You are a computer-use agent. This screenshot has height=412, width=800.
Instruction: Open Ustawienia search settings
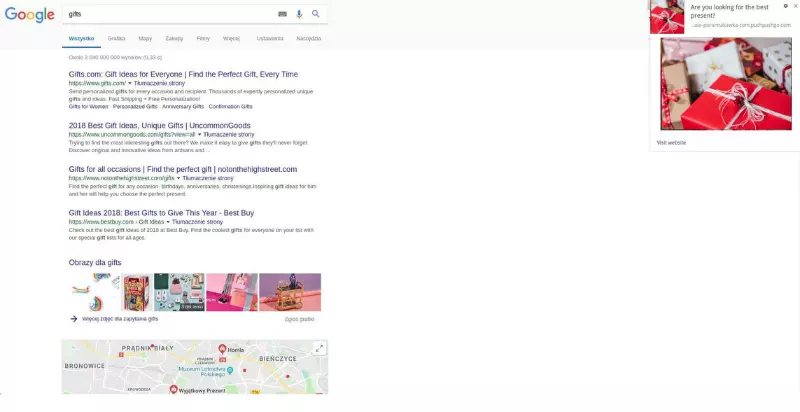(x=270, y=39)
